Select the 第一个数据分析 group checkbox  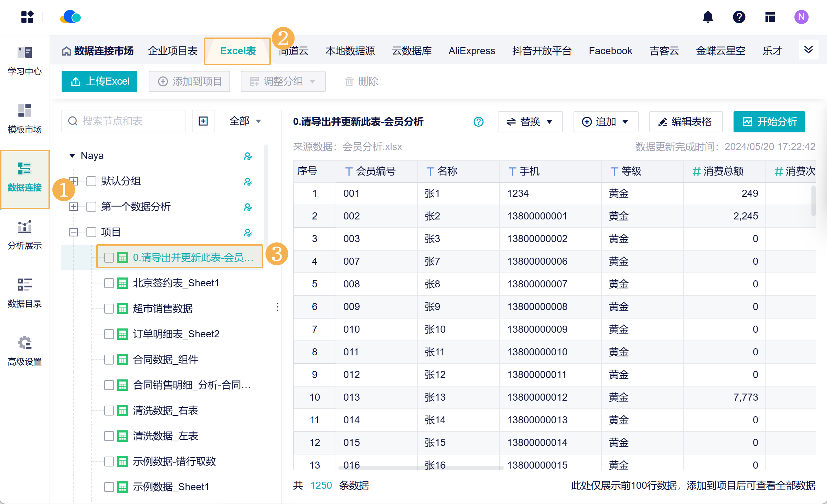pyautogui.click(x=91, y=207)
